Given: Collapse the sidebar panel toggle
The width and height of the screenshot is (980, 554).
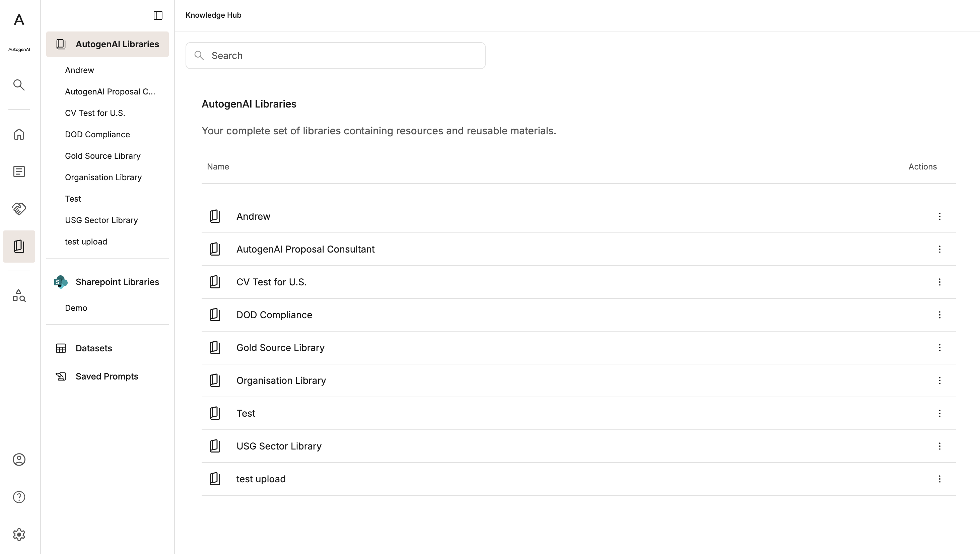Looking at the screenshot, I should [158, 15].
